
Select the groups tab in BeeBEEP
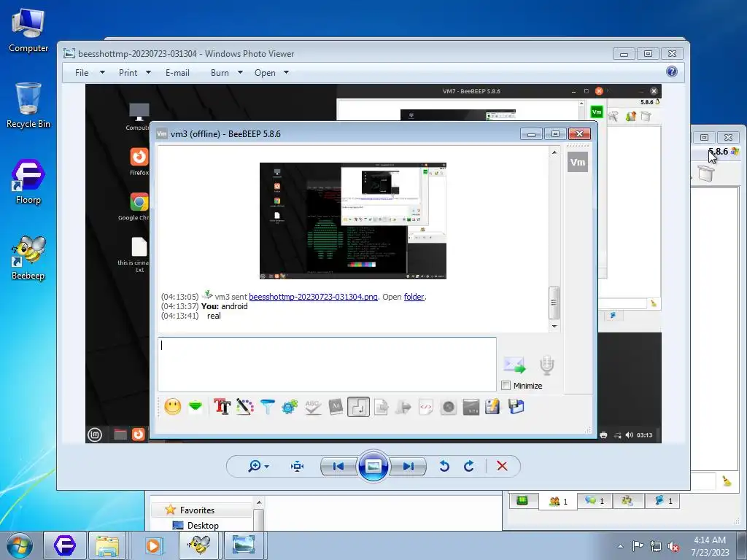point(627,500)
